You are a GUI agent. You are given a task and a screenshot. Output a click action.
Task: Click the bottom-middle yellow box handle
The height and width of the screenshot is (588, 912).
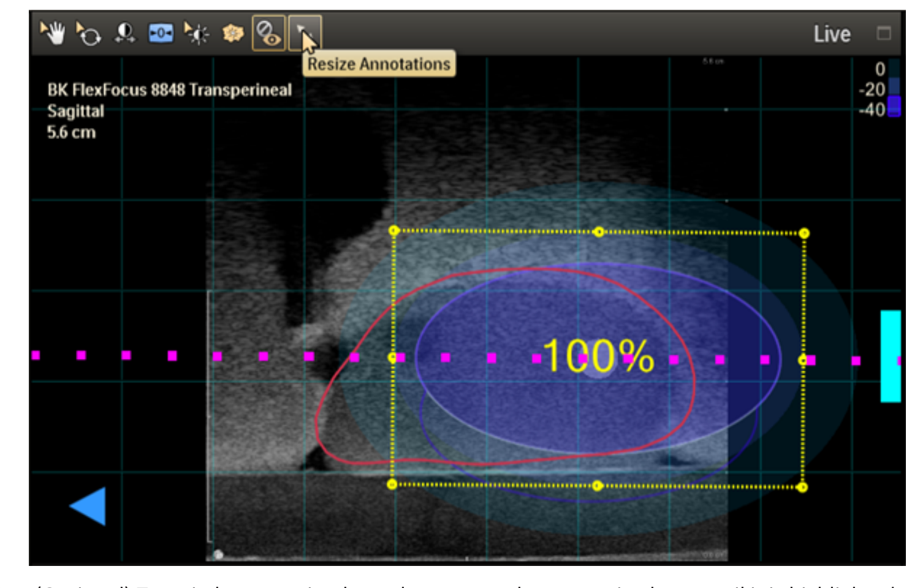(598, 486)
